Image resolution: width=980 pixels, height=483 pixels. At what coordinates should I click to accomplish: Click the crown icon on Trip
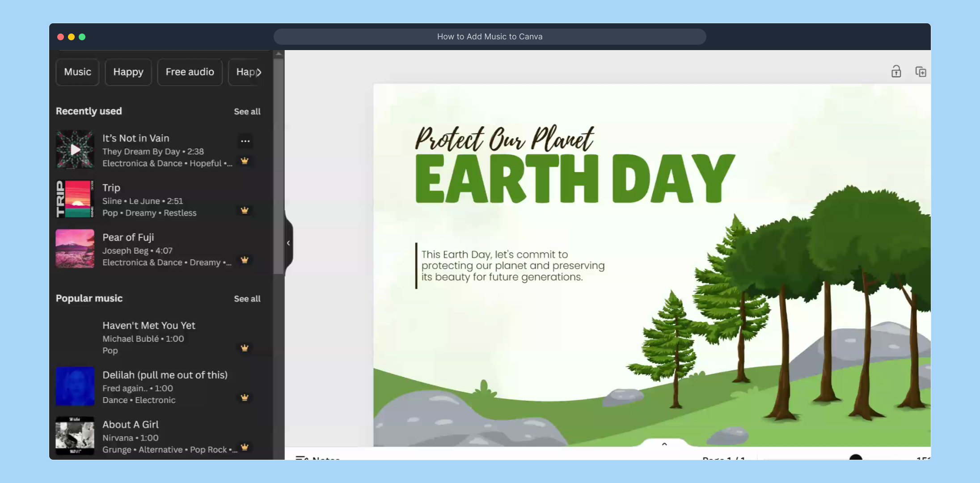click(245, 210)
